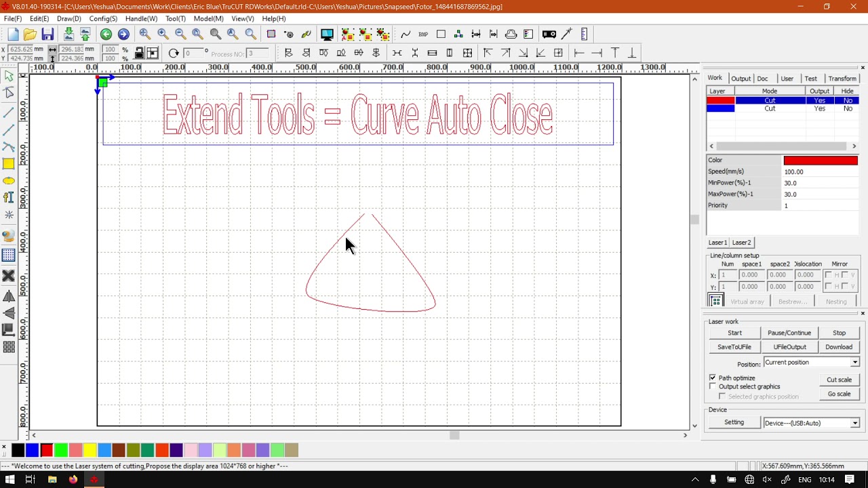Click the Open file folder icon
The width and height of the screenshot is (868, 488).
(x=30, y=34)
